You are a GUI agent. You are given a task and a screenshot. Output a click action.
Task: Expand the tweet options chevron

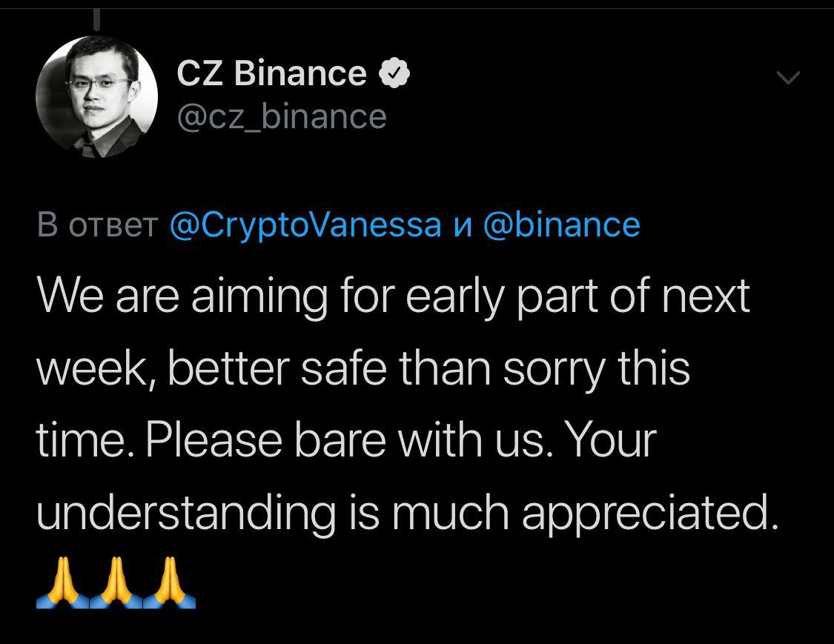point(788,78)
